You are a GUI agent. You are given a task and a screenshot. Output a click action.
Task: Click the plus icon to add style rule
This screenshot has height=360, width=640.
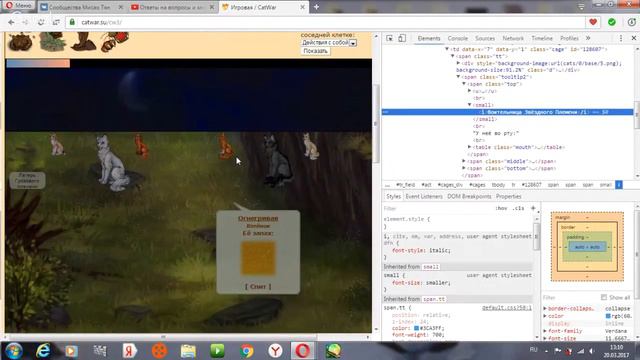click(x=533, y=208)
